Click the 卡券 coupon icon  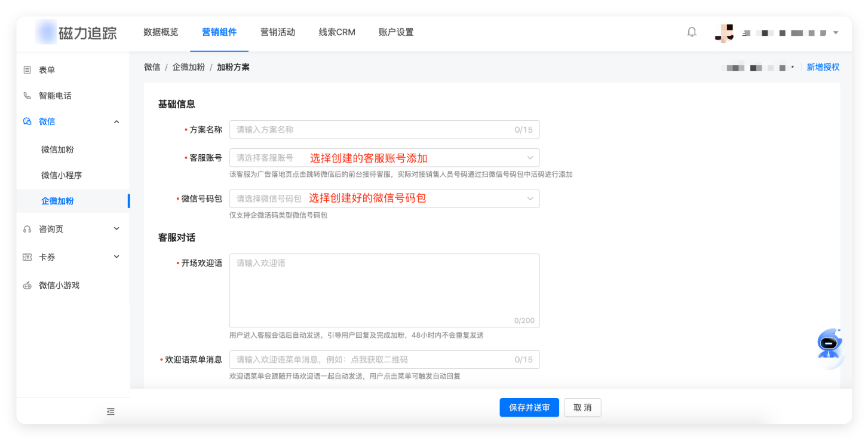click(x=27, y=257)
